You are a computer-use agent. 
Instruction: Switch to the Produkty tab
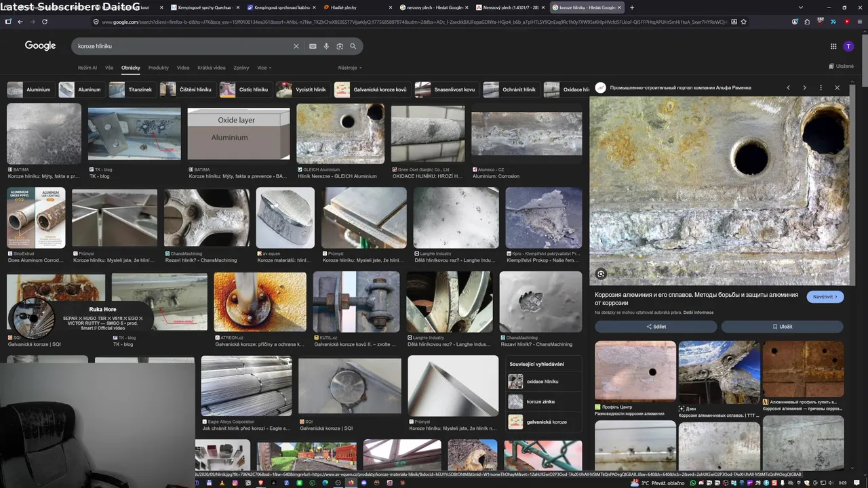(158, 68)
